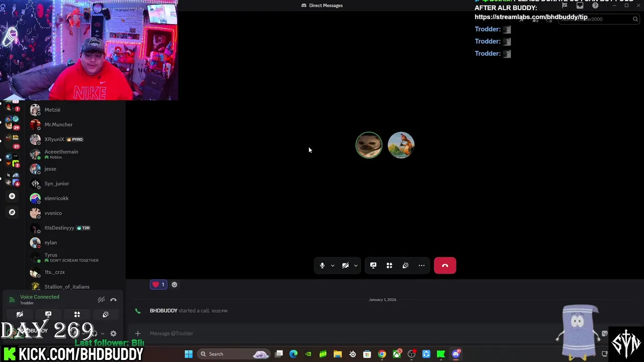This screenshot has width=644, height=362.
Task: Open user settings gear icon
Action: pyautogui.click(x=113, y=333)
